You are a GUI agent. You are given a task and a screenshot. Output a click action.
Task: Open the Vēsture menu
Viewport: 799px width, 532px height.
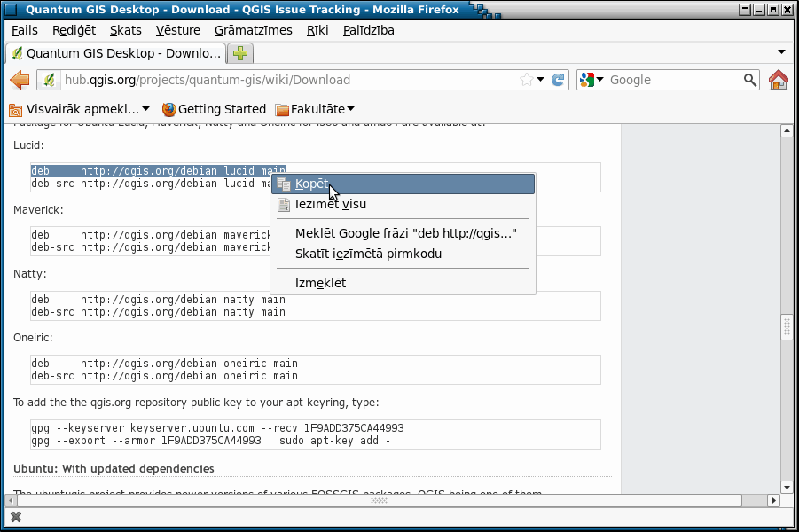178,30
